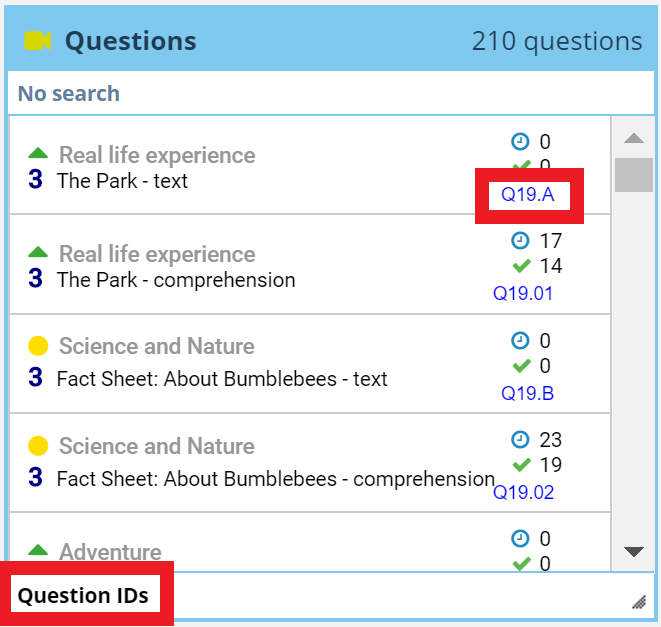
Task: Click green triangle beside Adventure
Action: [x=38, y=550]
